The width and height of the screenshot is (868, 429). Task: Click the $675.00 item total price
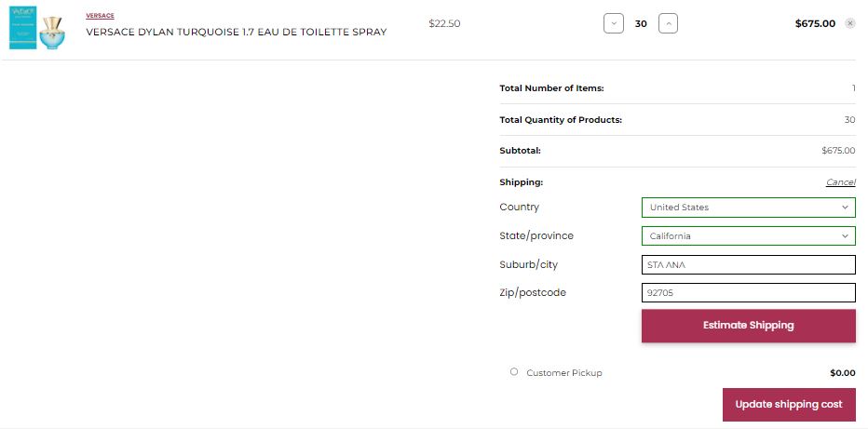pyautogui.click(x=815, y=24)
